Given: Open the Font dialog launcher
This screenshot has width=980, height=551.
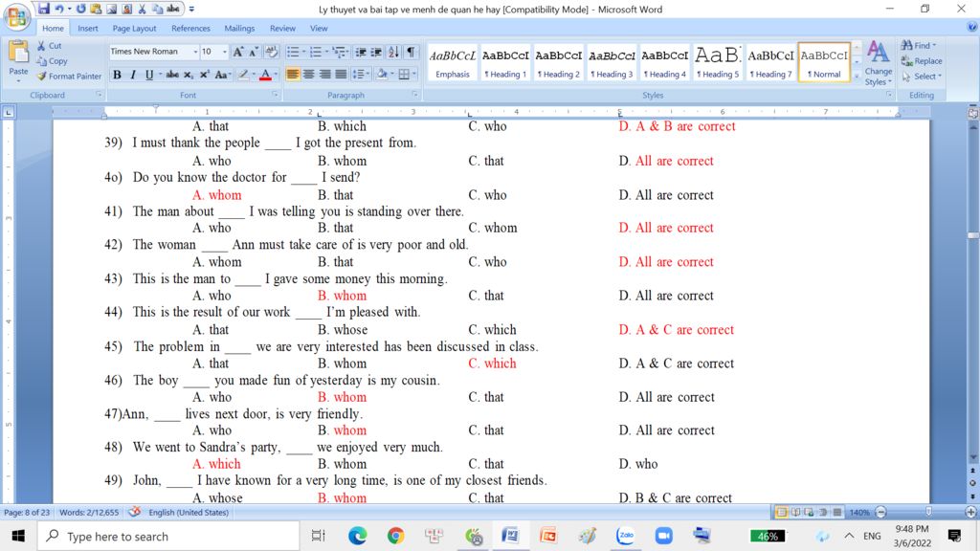Looking at the screenshot, I should point(275,95).
